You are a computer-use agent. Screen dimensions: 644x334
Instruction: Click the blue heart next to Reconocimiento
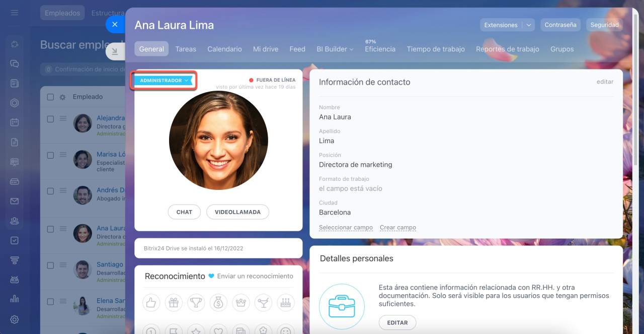tap(211, 276)
